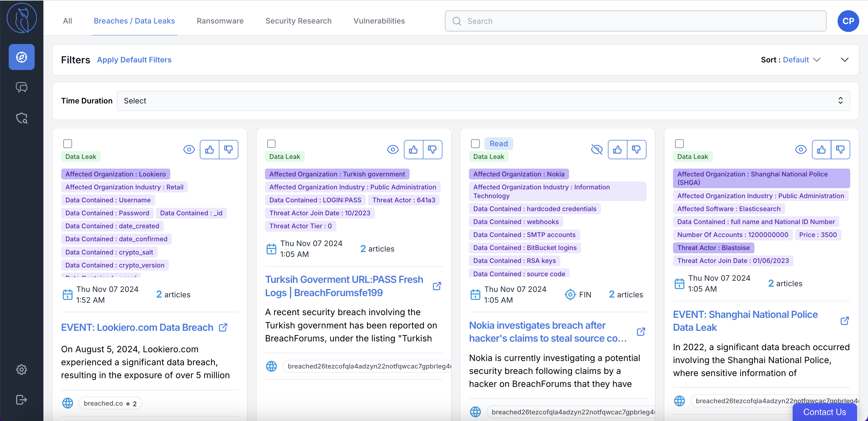Open the compass Explore sidebar icon
This screenshot has height=421, width=868.
pyautogui.click(x=22, y=57)
